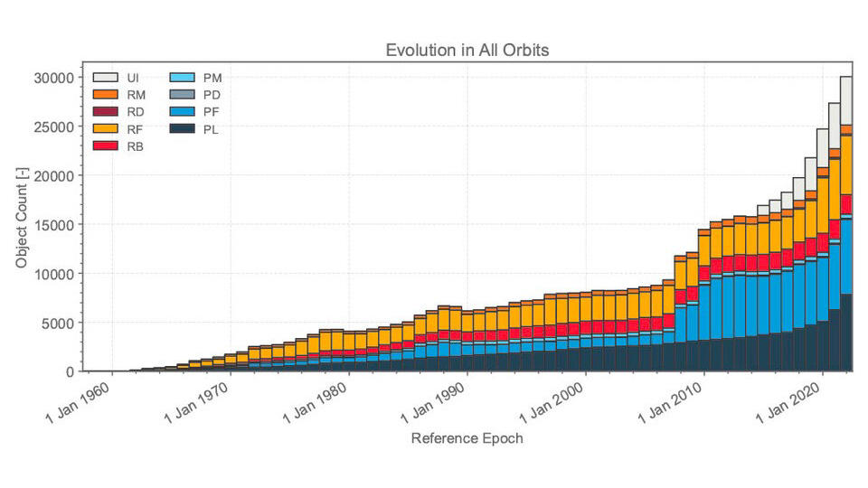
Task: Click the PD gray-blue legend swatch
Action: pos(182,95)
